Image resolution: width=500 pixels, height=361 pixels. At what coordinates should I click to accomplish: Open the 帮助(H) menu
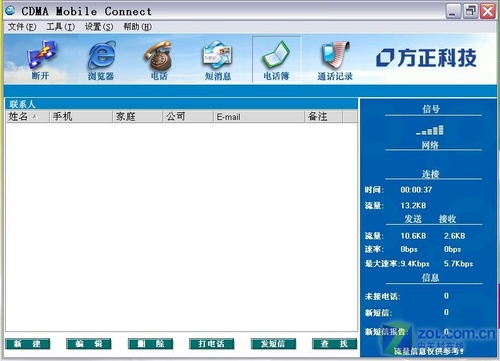pyautogui.click(x=137, y=27)
